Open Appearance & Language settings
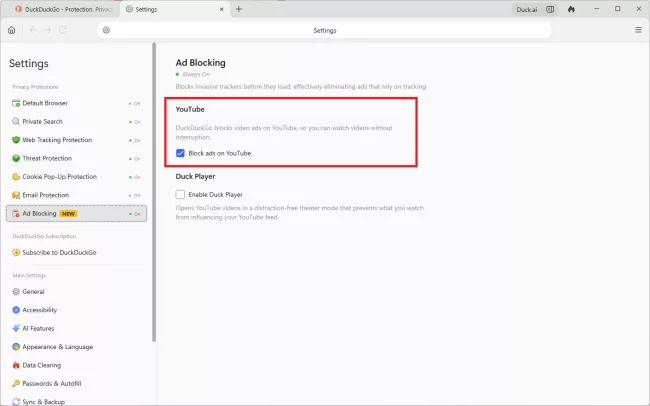The image size is (650, 406). [76, 347]
